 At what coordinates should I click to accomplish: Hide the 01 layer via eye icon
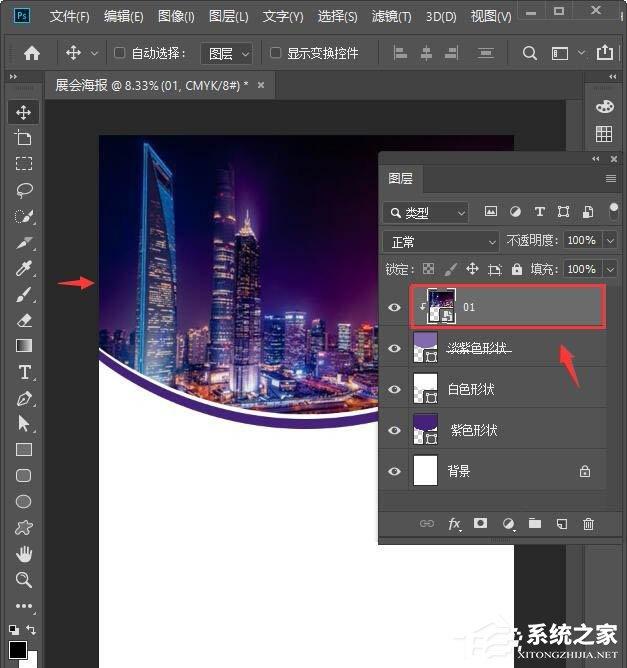[x=394, y=307]
